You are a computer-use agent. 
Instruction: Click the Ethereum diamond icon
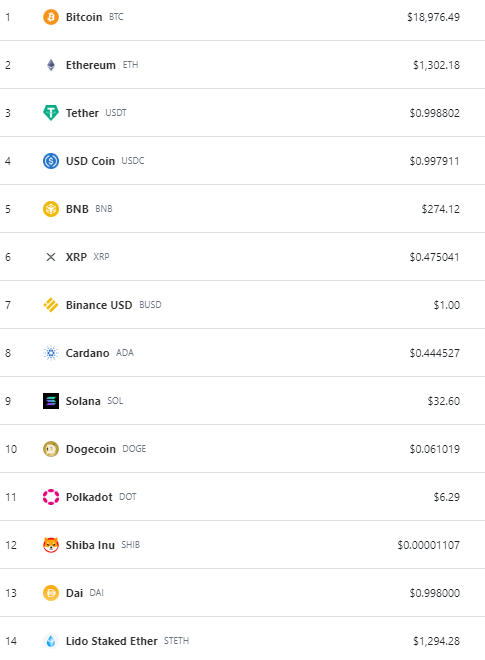coord(51,65)
